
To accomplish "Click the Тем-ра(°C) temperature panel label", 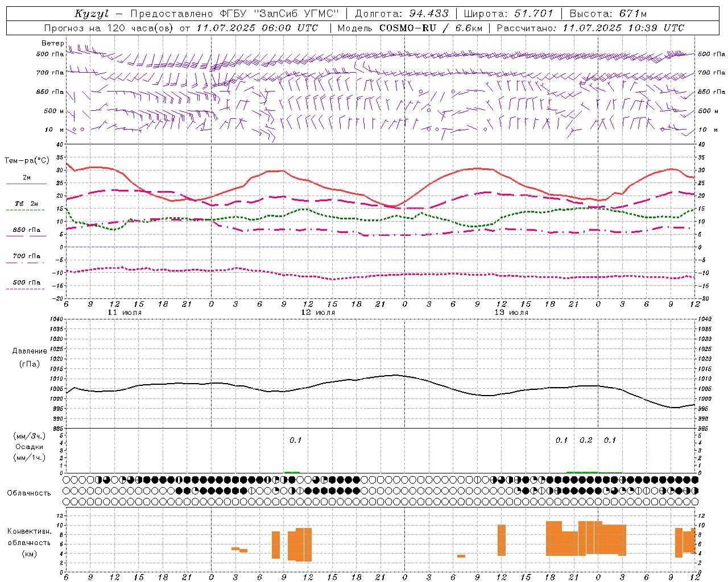I will [x=27, y=161].
